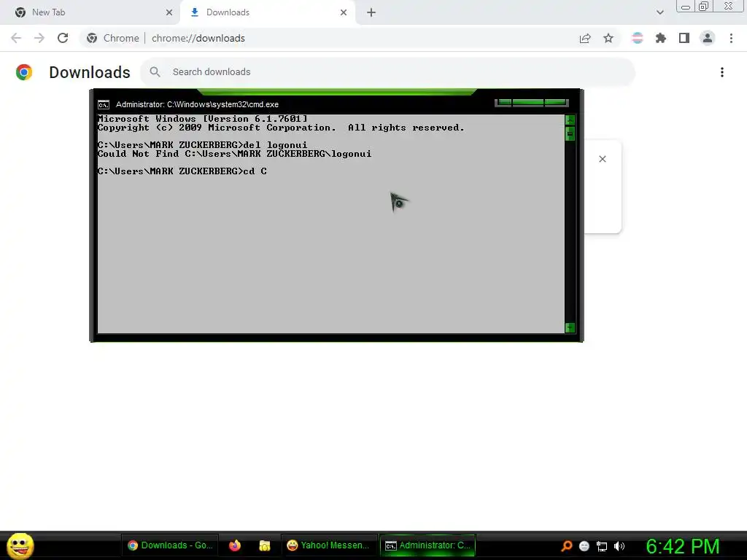Screen dimensions: 747x560
Task: Close the cmd window via right green button
Action: (556, 102)
